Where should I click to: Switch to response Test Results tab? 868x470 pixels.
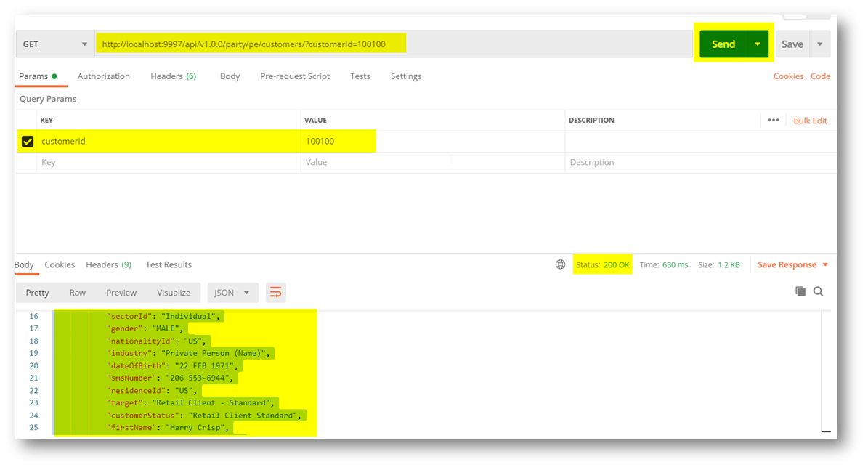point(169,265)
